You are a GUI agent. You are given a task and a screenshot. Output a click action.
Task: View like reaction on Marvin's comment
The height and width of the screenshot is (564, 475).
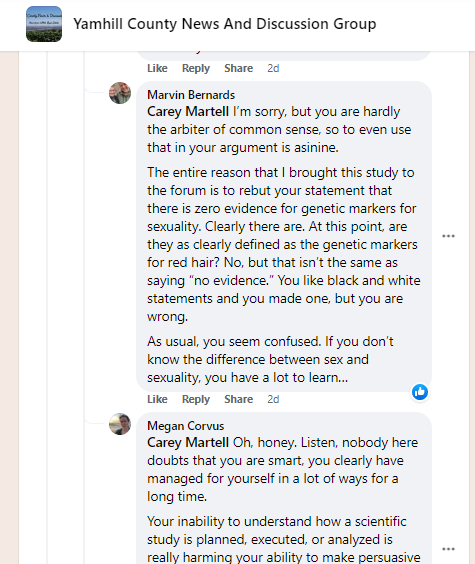point(420,392)
